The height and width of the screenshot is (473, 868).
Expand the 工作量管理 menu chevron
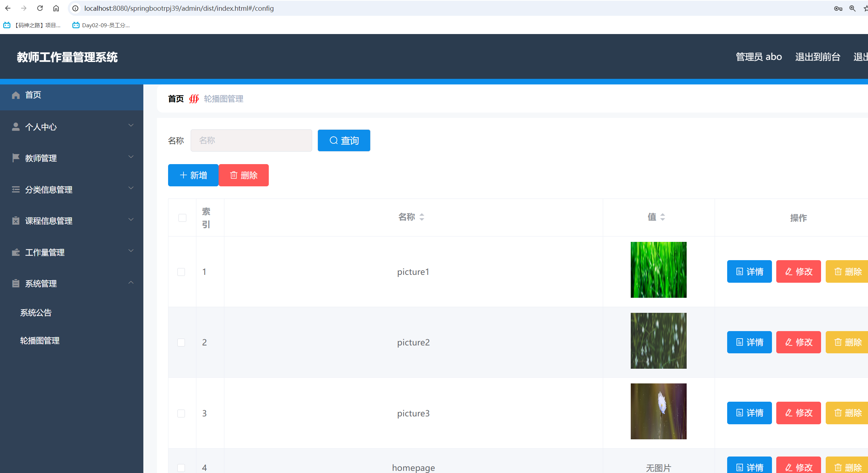point(131,251)
